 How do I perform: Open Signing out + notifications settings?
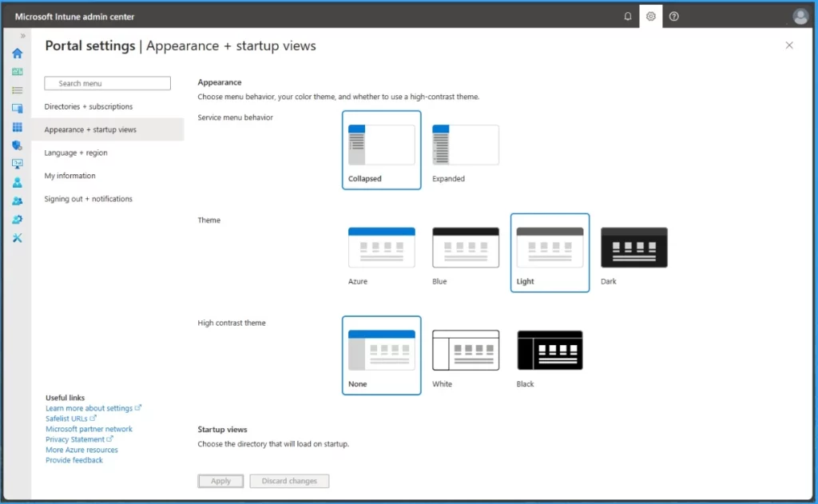[88, 199]
